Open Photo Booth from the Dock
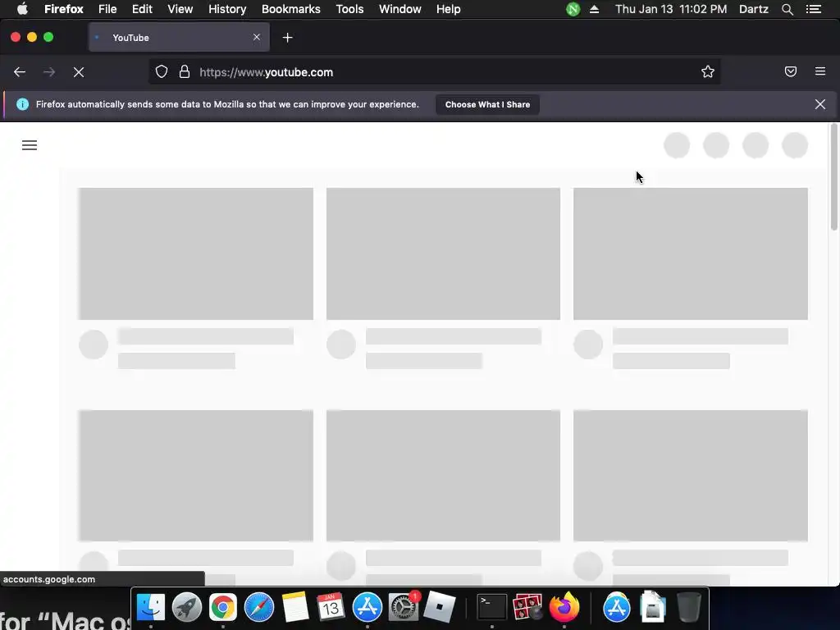The height and width of the screenshot is (630, 840). (x=527, y=607)
